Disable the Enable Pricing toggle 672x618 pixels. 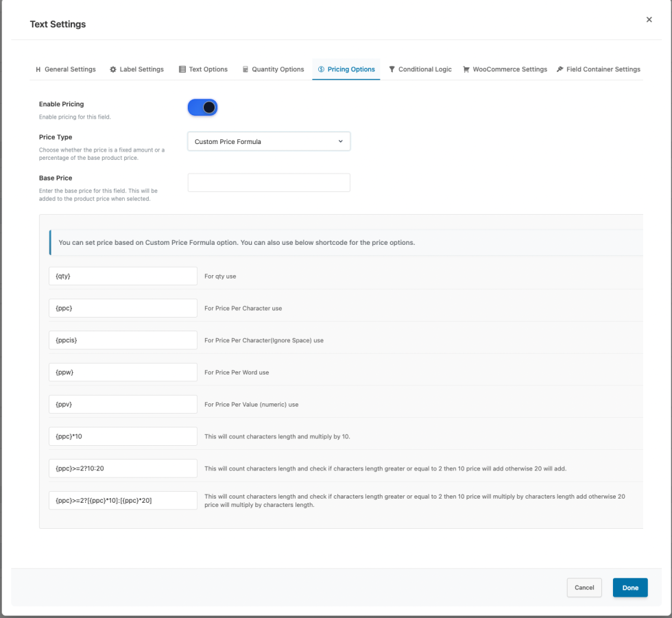[x=202, y=108]
